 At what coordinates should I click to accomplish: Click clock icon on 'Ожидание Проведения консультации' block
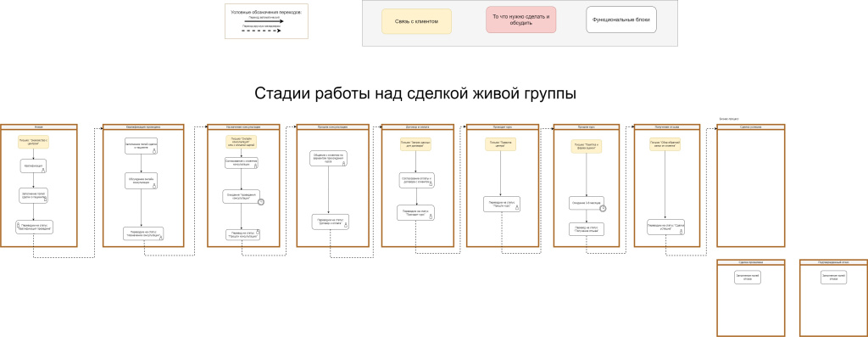tap(261, 202)
